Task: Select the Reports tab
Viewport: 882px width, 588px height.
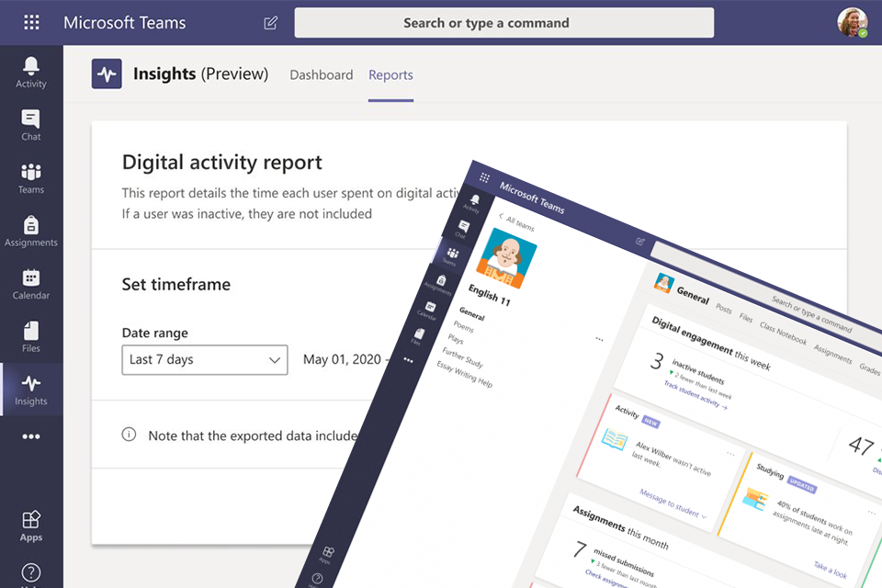Action: click(x=390, y=74)
